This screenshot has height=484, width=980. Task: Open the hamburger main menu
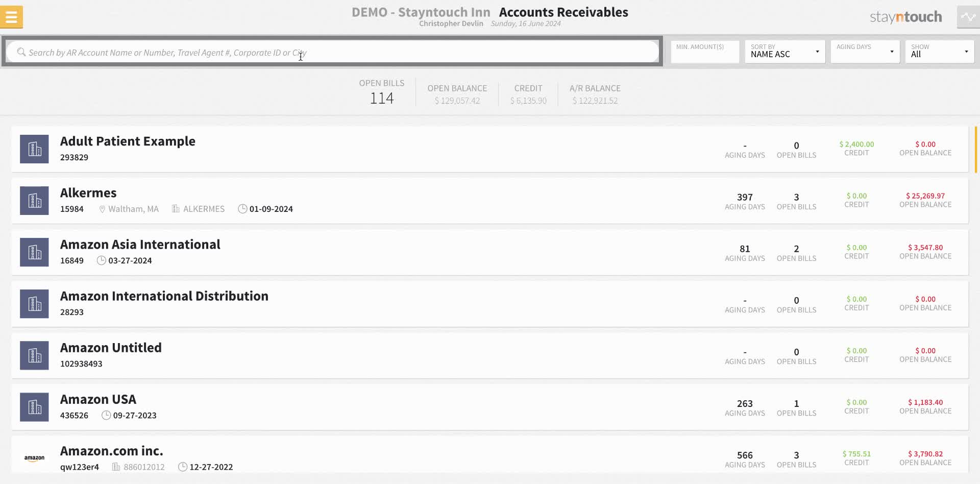11,17
